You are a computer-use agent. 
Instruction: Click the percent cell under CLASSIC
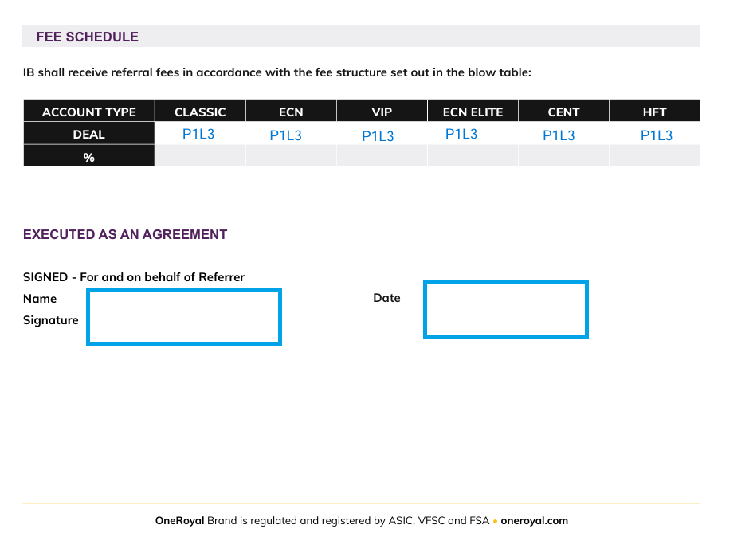click(x=200, y=156)
